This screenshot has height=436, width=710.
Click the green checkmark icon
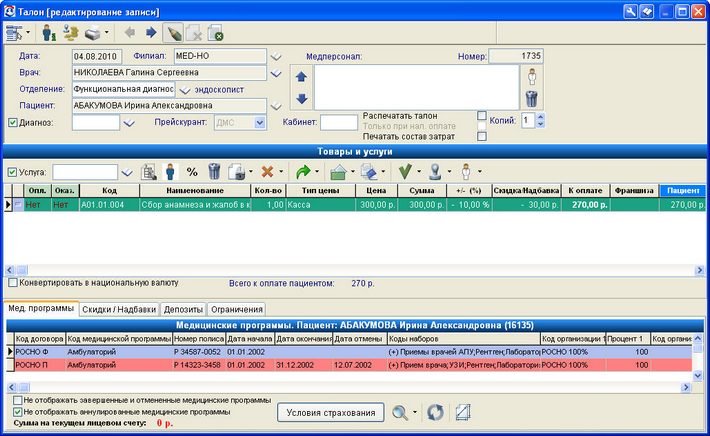pyautogui.click(x=405, y=172)
